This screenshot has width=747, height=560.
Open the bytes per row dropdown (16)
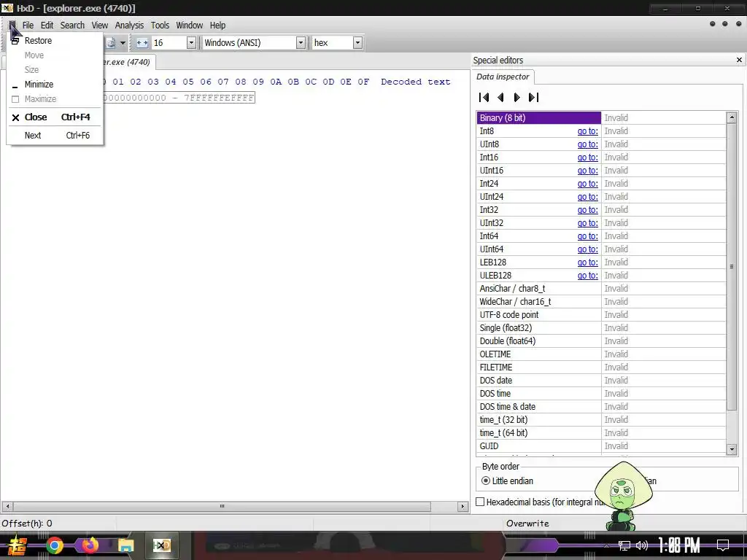click(x=191, y=43)
